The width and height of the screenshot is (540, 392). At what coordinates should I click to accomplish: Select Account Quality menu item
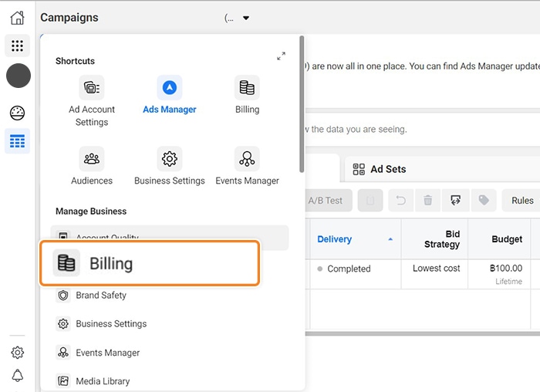(x=170, y=235)
